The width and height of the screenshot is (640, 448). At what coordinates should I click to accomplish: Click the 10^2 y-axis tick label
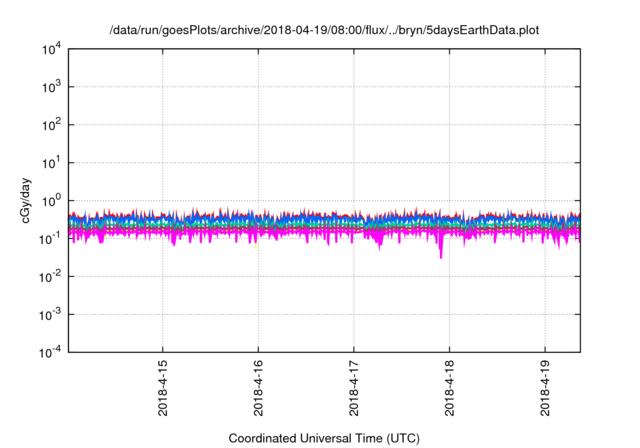(x=51, y=125)
